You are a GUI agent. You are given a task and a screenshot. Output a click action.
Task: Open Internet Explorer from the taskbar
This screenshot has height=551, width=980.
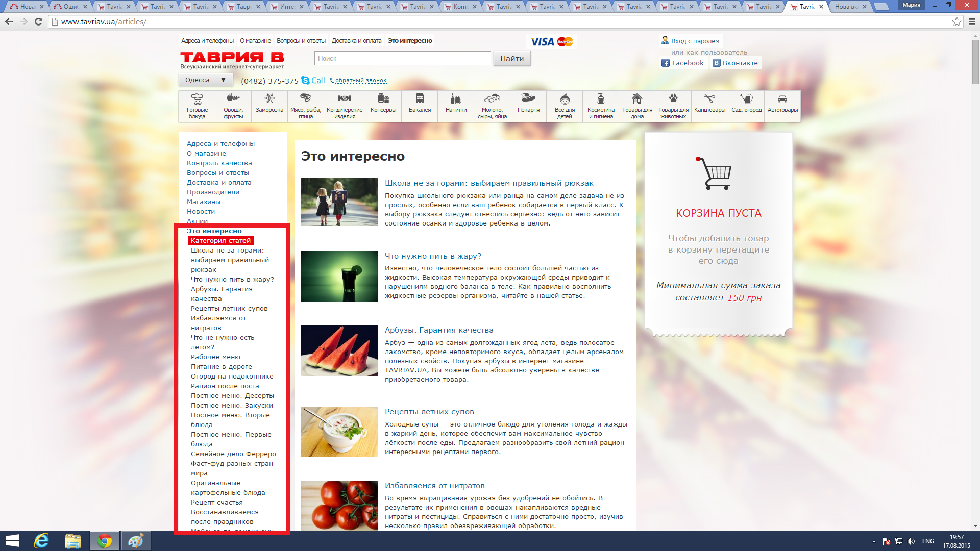click(41, 541)
